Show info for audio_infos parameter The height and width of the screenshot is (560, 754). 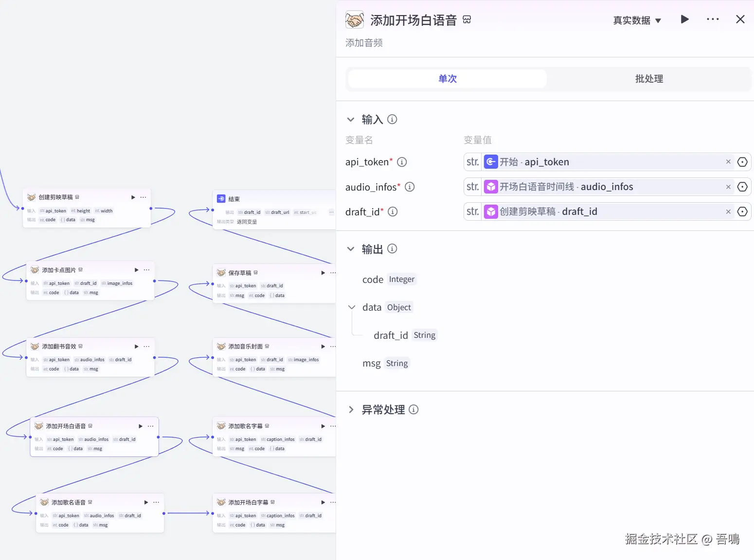click(x=410, y=187)
